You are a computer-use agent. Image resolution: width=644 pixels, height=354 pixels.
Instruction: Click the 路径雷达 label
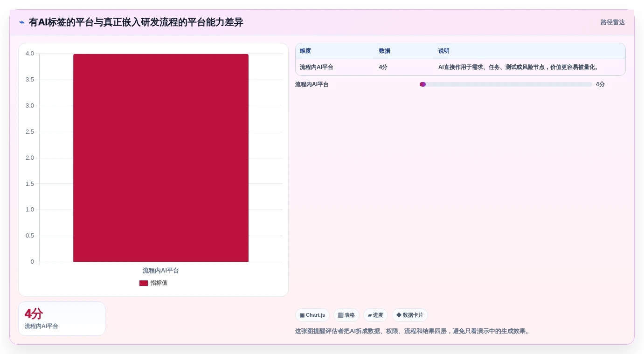tap(612, 22)
